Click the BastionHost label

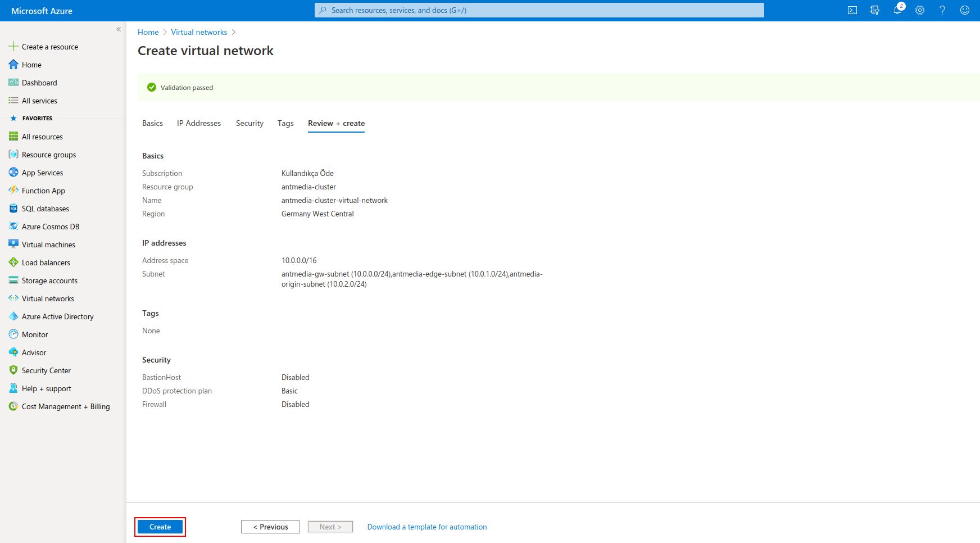pos(161,377)
